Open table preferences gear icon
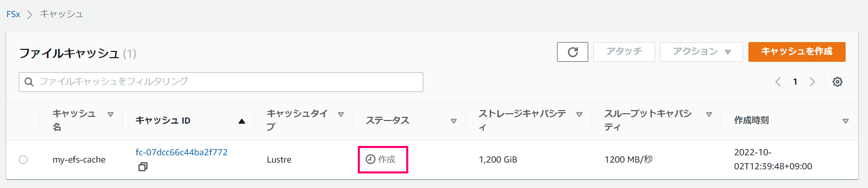 pos(837,82)
